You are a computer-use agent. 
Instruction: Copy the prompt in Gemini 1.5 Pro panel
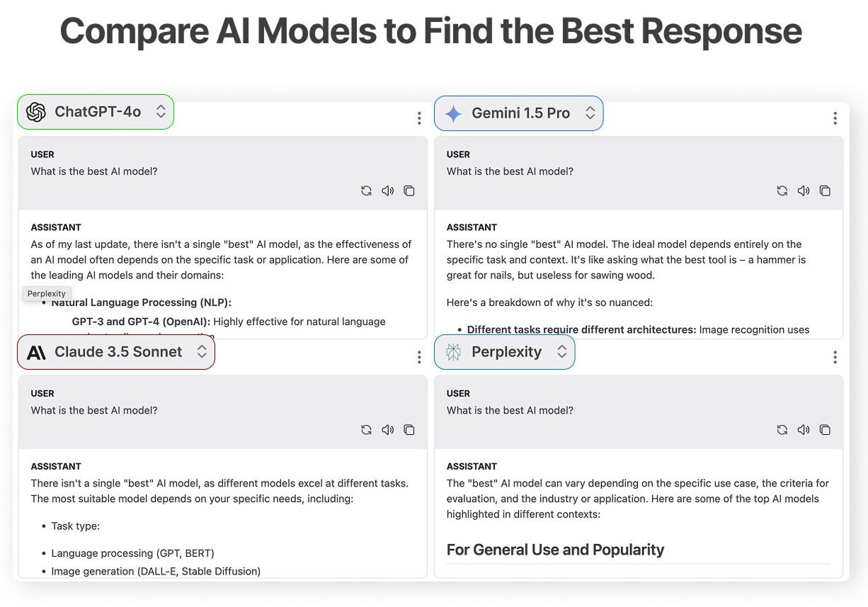[825, 191]
